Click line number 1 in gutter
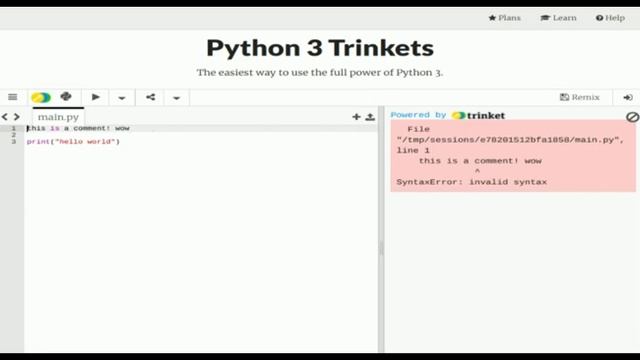The height and width of the screenshot is (360, 640). tap(14, 128)
